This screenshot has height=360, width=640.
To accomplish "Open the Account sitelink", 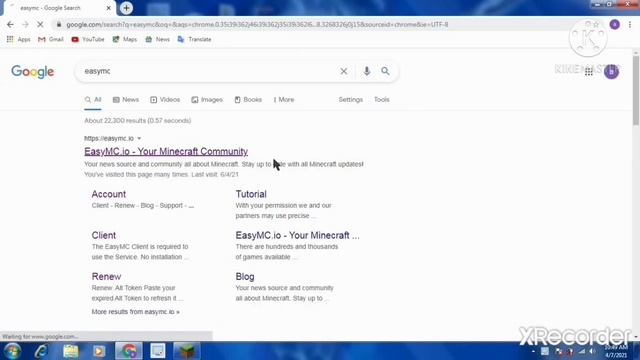I will point(109,194).
